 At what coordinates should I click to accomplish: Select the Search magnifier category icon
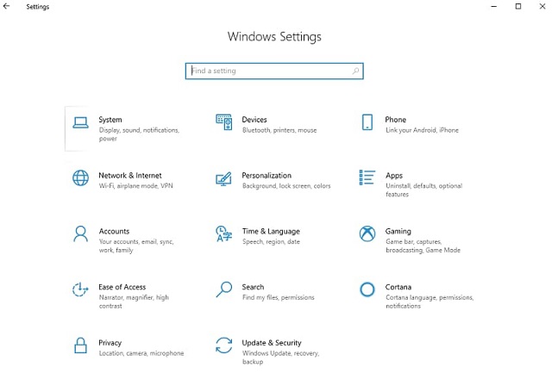(x=224, y=289)
